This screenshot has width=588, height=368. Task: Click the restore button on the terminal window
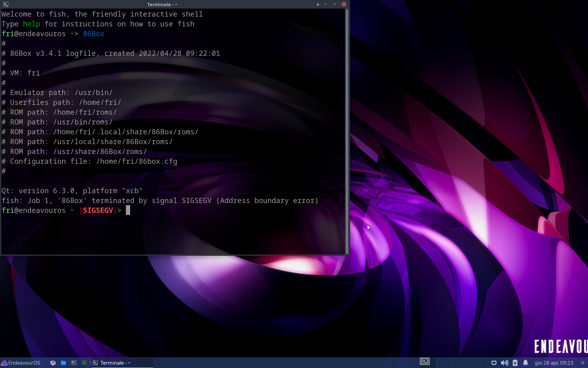click(334, 5)
